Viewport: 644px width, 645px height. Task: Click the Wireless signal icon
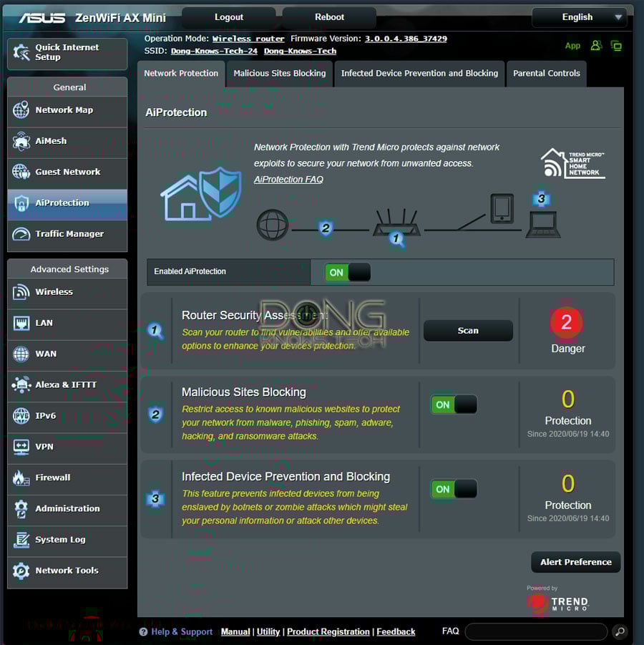coord(21,292)
